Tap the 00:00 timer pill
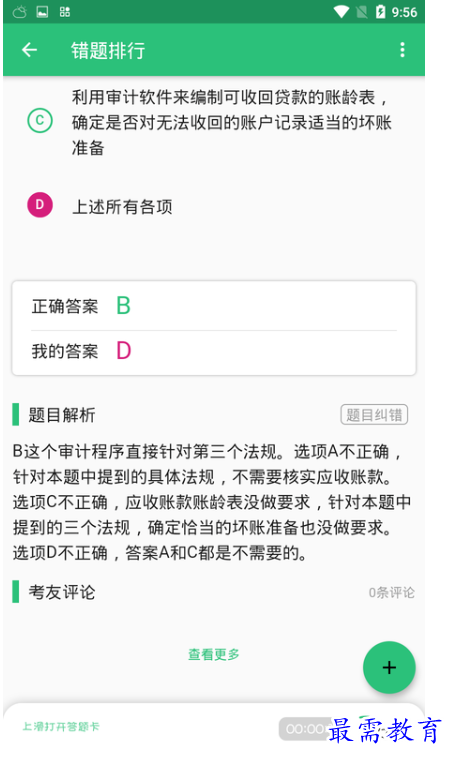 [305, 729]
